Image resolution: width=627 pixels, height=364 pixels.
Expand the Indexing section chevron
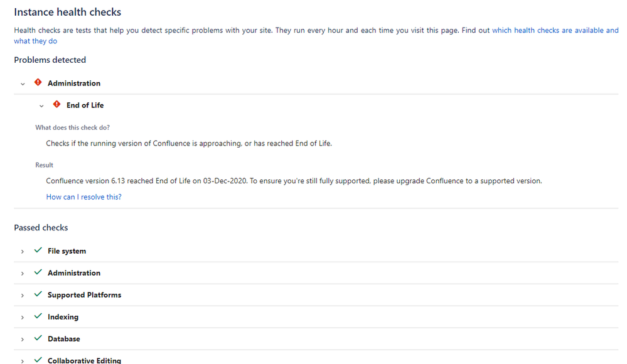point(23,318)
